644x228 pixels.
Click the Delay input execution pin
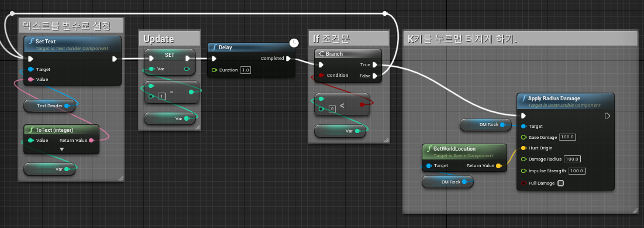213,59
